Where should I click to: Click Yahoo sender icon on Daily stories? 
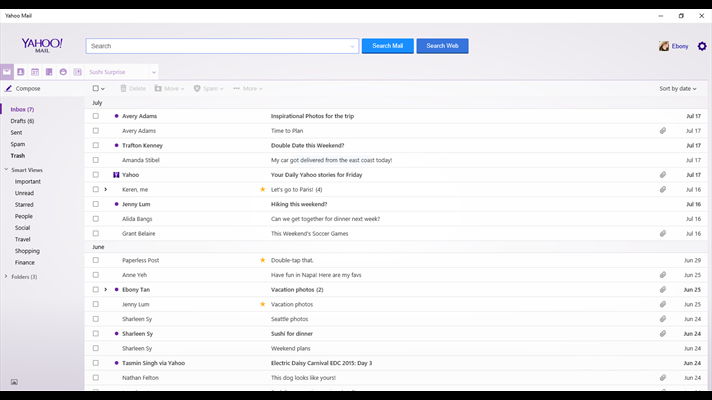coord(116,175)
